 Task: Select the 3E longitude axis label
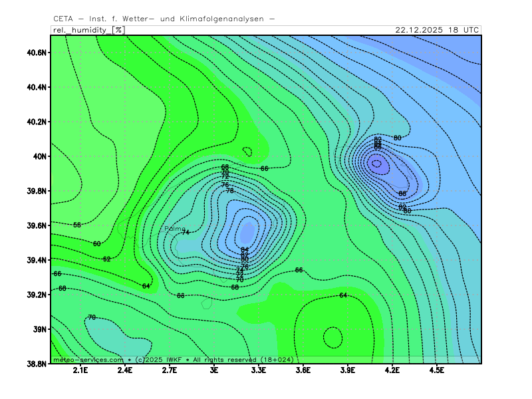(214, 371)
